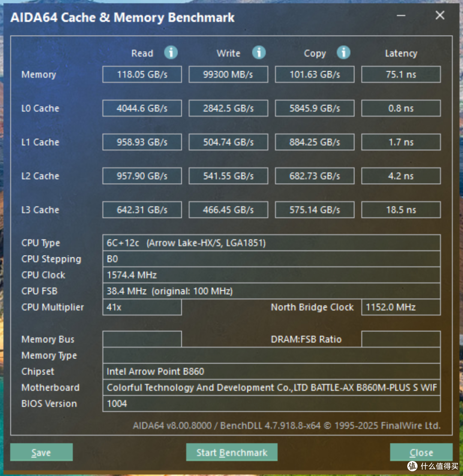This screenshot has width=463, height=476.
Task: Click Motherboard field Colorful BATTLE-AX B860M-PLUS
Action: pos(271,387)
